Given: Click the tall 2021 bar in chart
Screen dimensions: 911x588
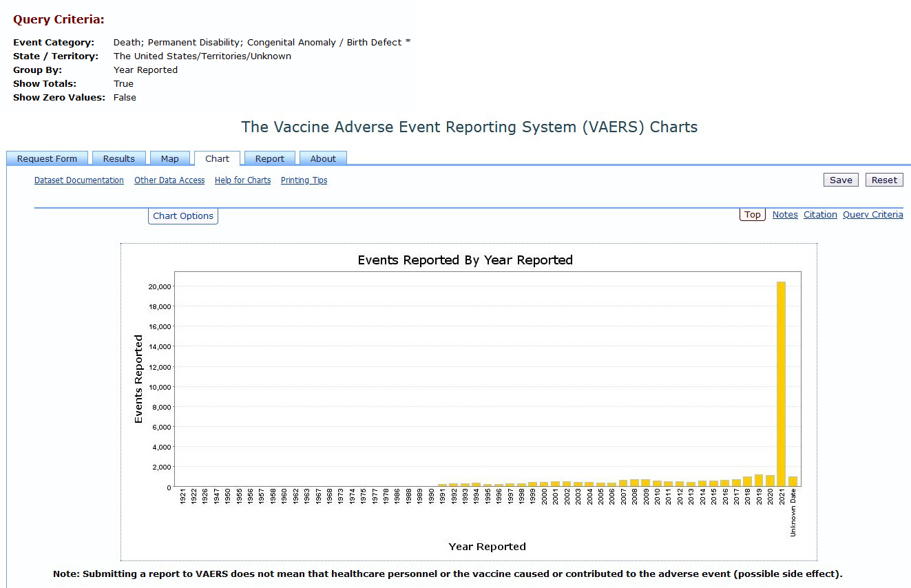Looking at the screenshot, I should click(x=781, y=384).
